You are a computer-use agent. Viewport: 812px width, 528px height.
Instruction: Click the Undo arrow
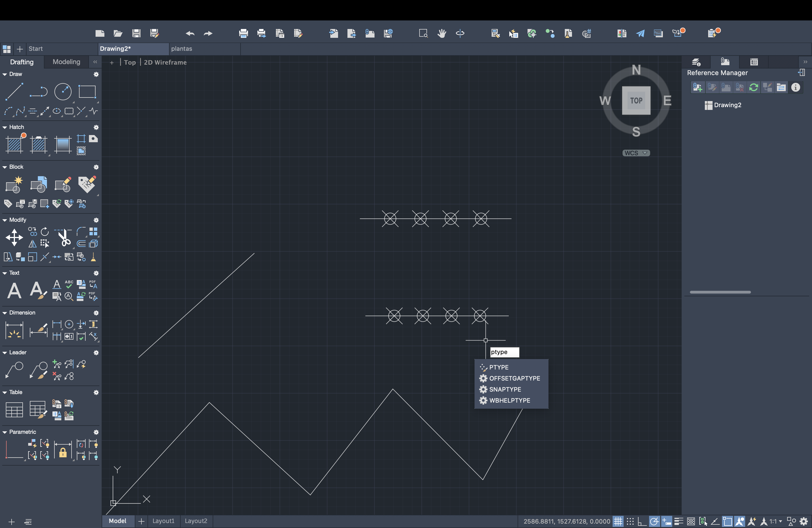(x=190, y=33)
